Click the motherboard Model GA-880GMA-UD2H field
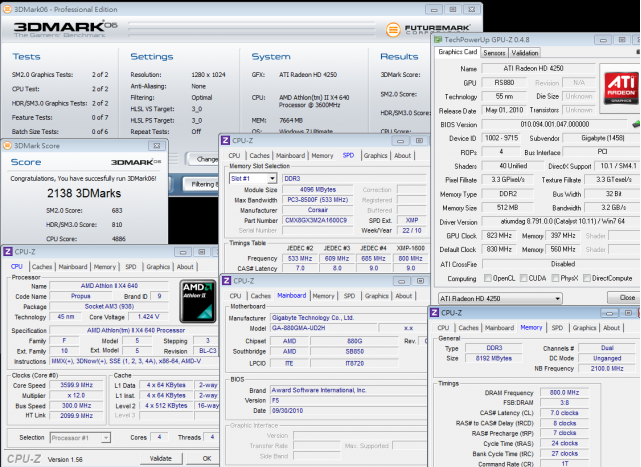The height and width of the screenshot is (467, 641). click(323, 328)
